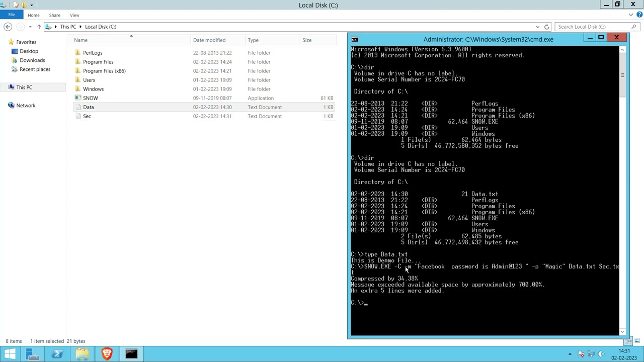
Task: Select the Sec text document
Action: click(87, 116)
